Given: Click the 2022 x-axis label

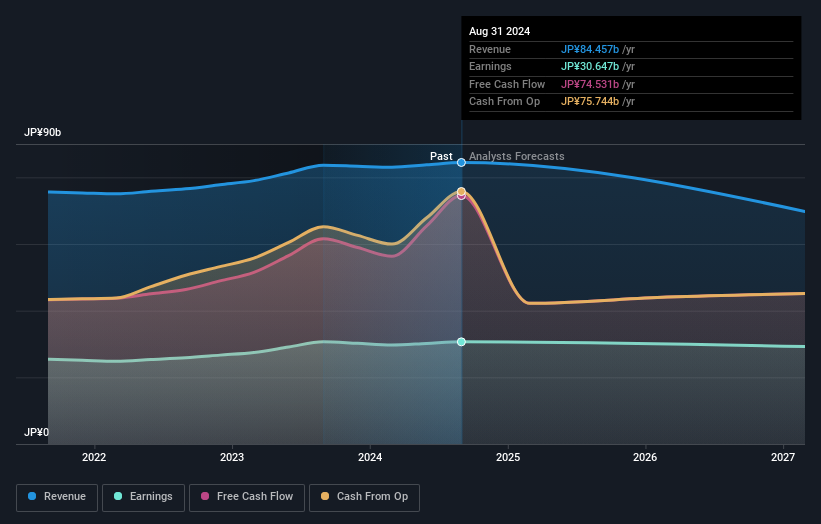Looking at the screenshot, I should (x=94, y=457).
